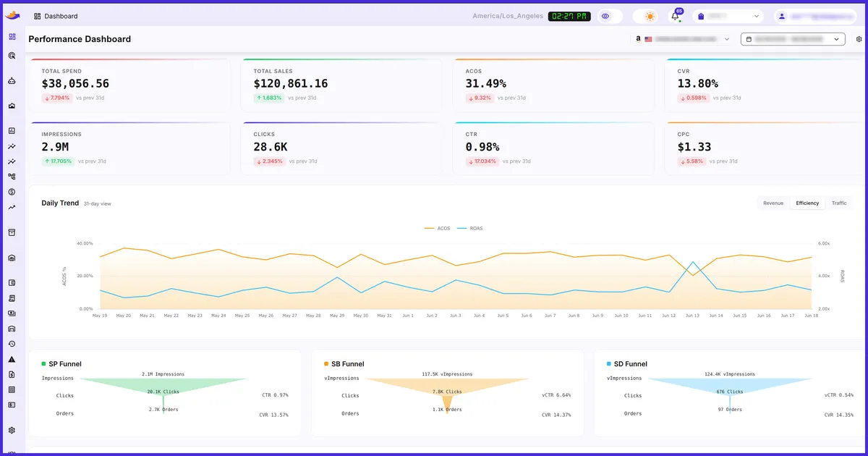
Task: Click the CVR 13.57% value in SP Funnel
Action: 273,415
